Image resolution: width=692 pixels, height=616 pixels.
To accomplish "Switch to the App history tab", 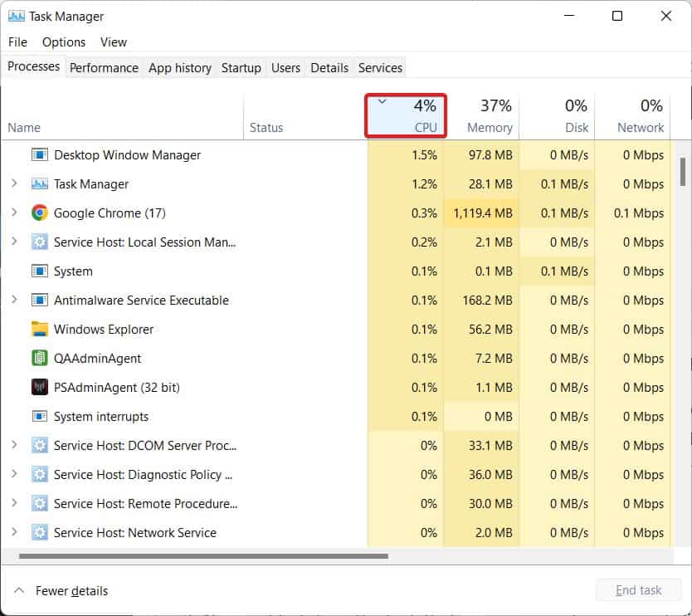I will click(x=179, y=68).
